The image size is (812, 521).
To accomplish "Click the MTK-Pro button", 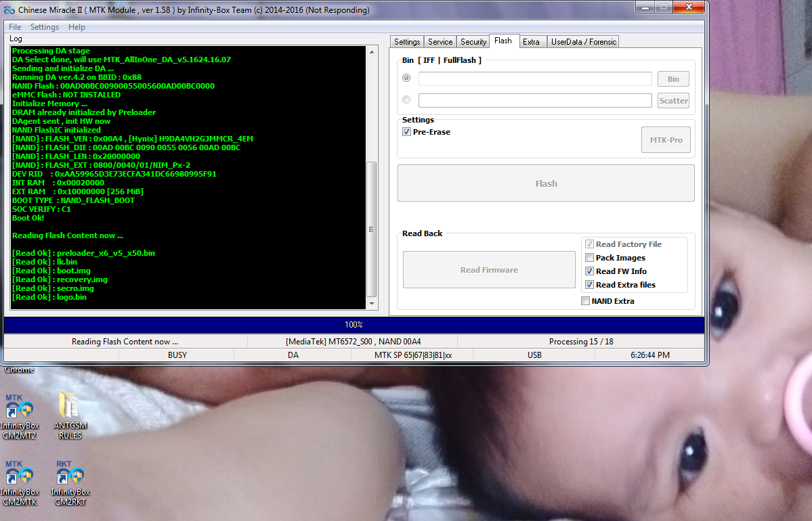I will pyautogui.click(x=666, y=140).
